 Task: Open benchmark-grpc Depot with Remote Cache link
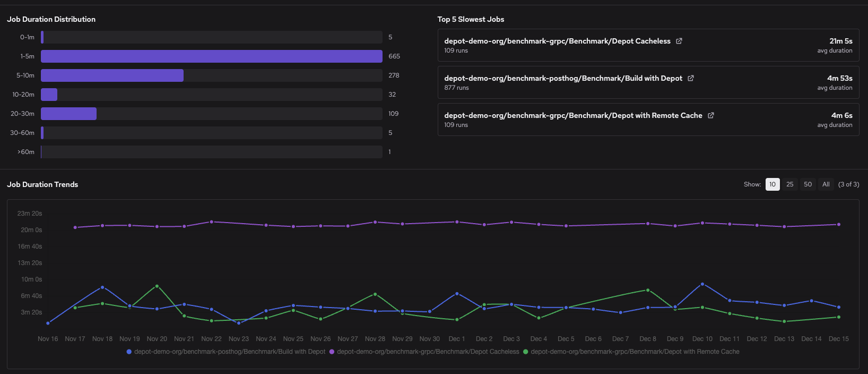[x=573, y=115]
